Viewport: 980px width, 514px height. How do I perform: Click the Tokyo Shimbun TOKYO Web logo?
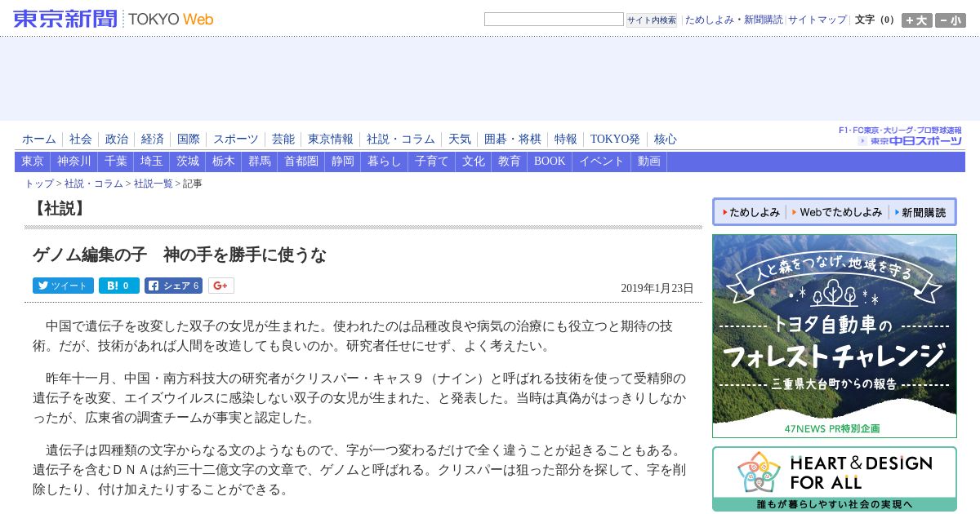point(114,19)
